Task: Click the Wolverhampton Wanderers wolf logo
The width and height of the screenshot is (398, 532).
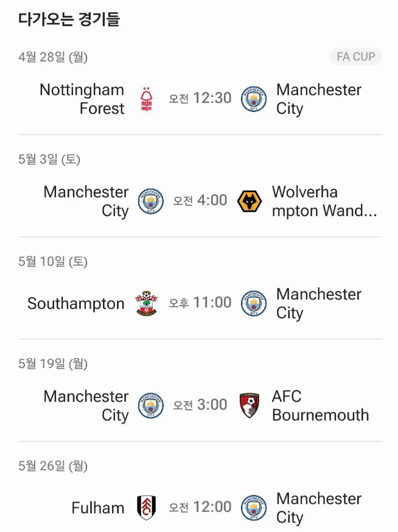Action: click(250, 201)
